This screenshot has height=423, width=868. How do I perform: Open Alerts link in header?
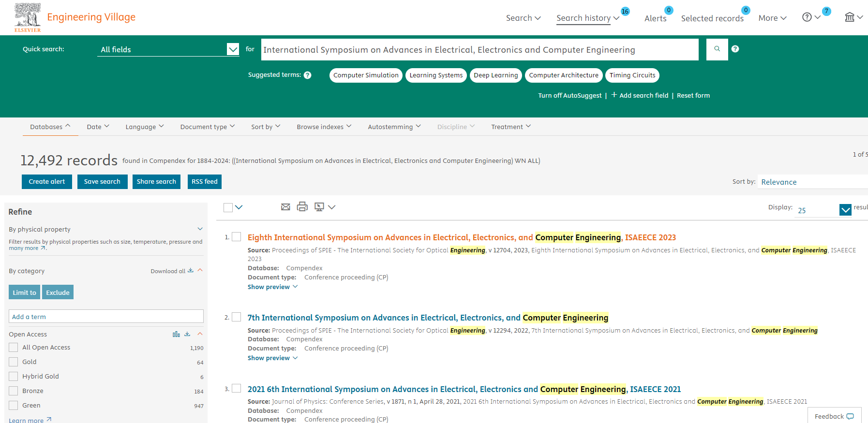coord(656,18)
